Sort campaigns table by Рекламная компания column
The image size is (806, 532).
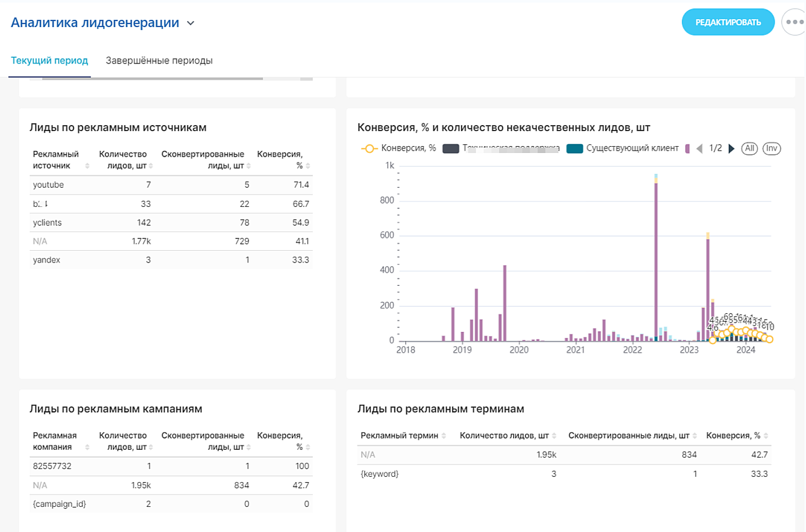[87, 447]
